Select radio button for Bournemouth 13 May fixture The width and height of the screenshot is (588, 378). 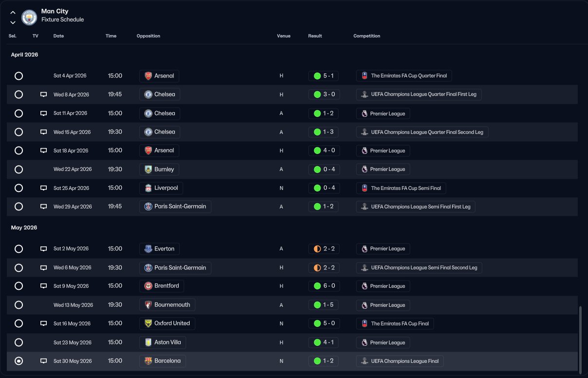pyautogui.click(x=19, y=305)
